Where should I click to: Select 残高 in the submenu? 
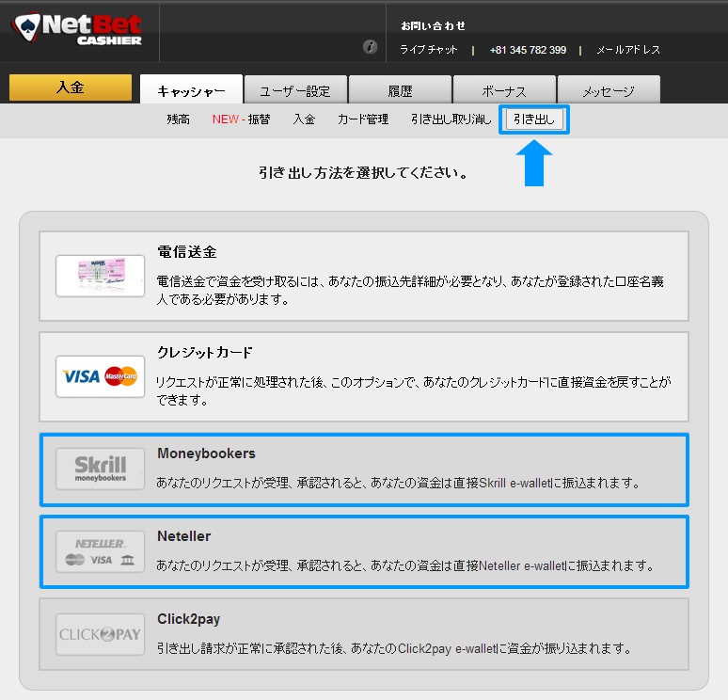(x=179, y=119)
